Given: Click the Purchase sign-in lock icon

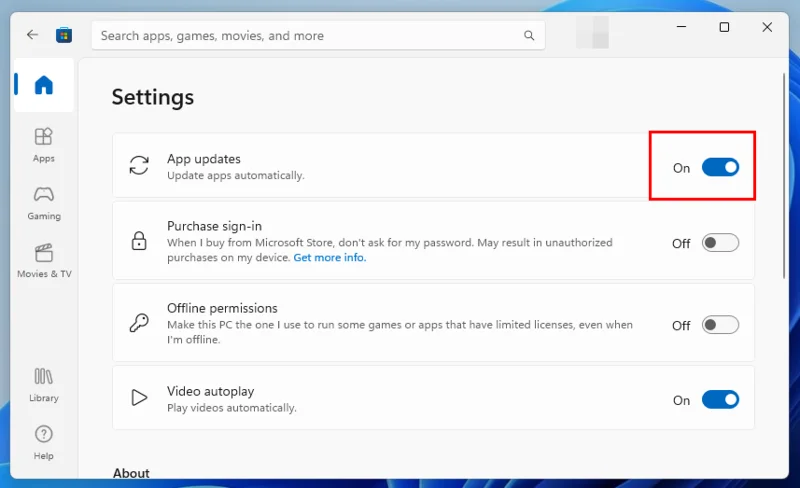Looking at the screenshot, I should pos(139,241).
